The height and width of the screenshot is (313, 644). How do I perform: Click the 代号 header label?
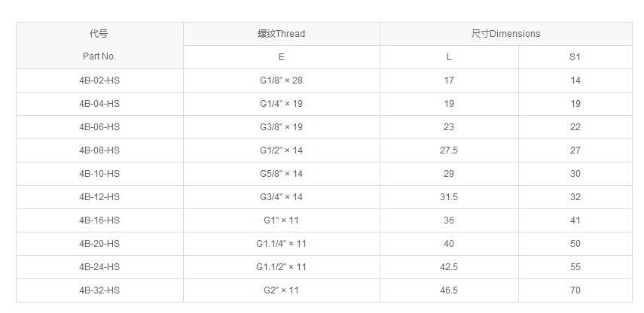point(99,34)
